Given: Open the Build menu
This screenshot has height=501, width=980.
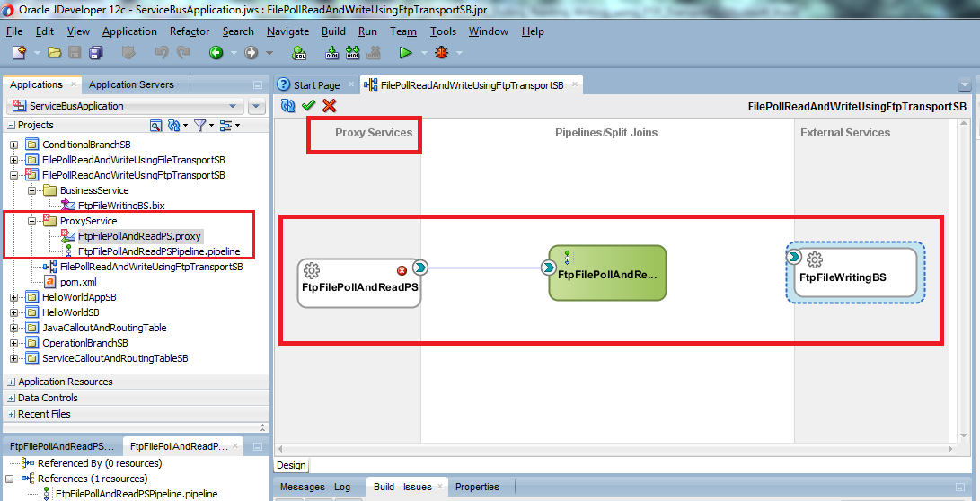Looking at the screenshot, I should [x=334, y=31].
